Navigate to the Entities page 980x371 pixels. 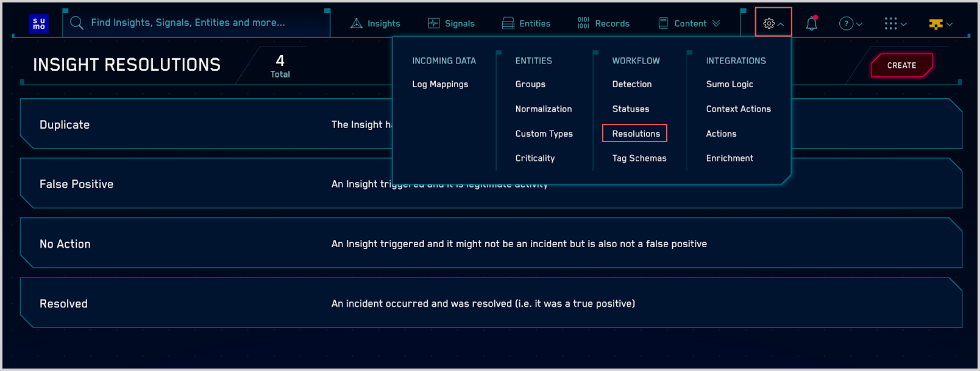[x=526, y=23]
